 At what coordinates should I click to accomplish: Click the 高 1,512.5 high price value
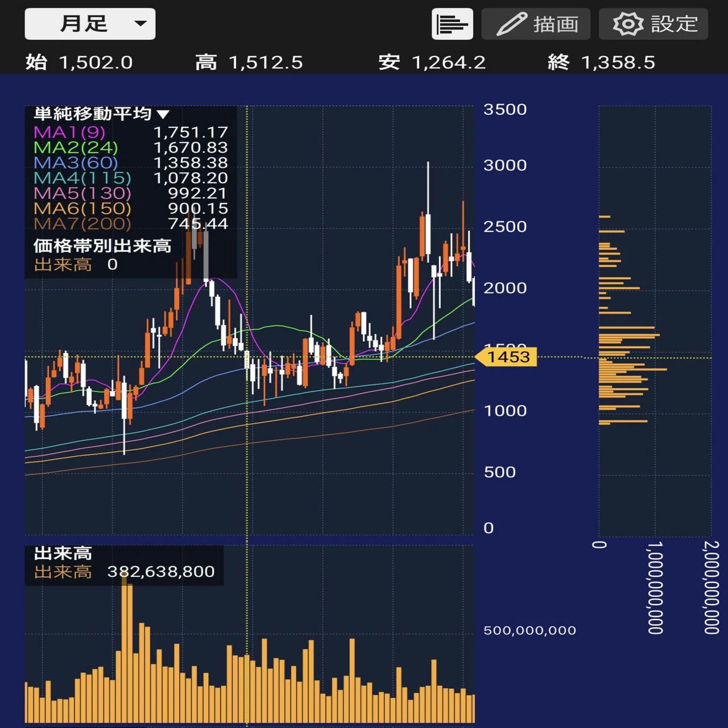[x=249, y=62]
